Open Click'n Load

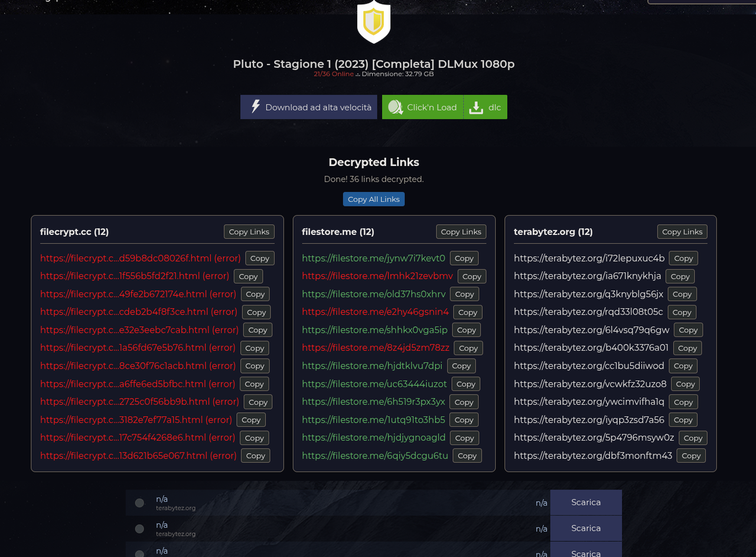tap(423, 107)
